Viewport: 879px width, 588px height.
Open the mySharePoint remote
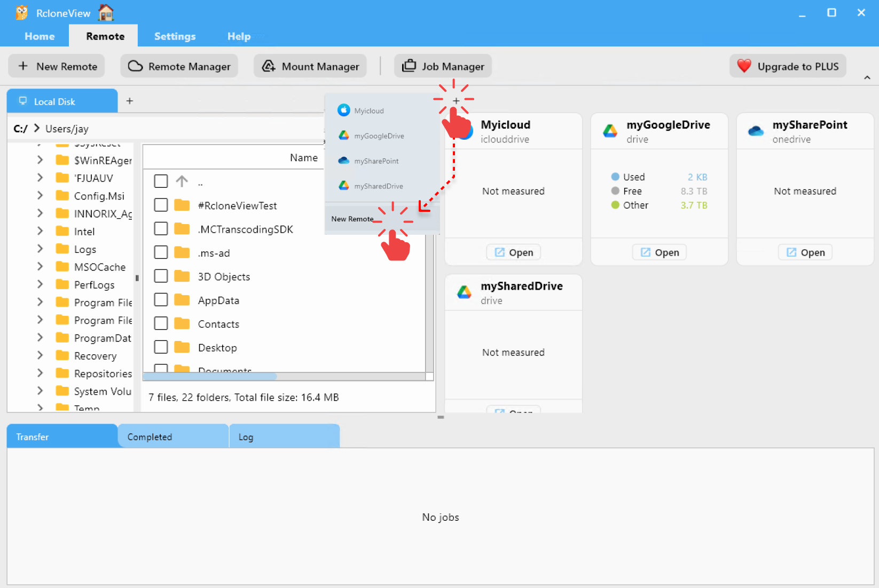(x=805, y=252)
